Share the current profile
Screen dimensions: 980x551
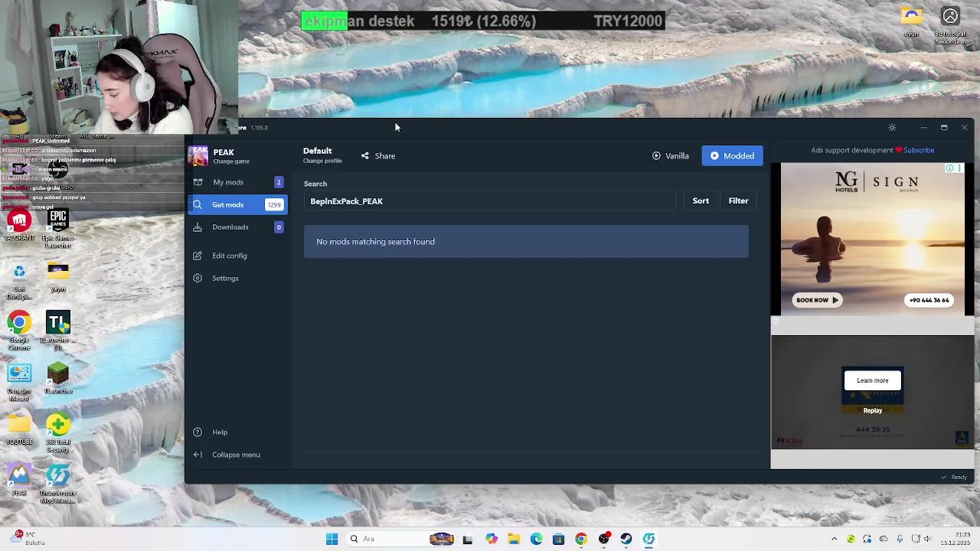378,155
